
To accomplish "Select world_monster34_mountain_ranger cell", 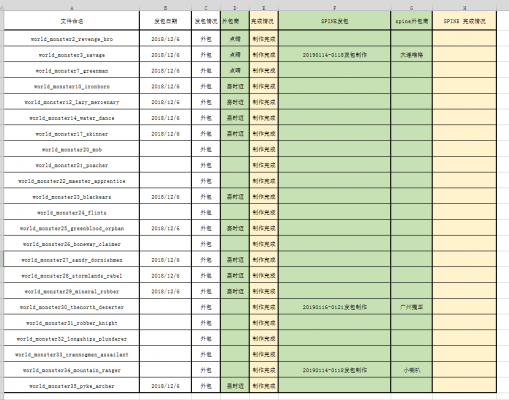I will tap(72, 370).
